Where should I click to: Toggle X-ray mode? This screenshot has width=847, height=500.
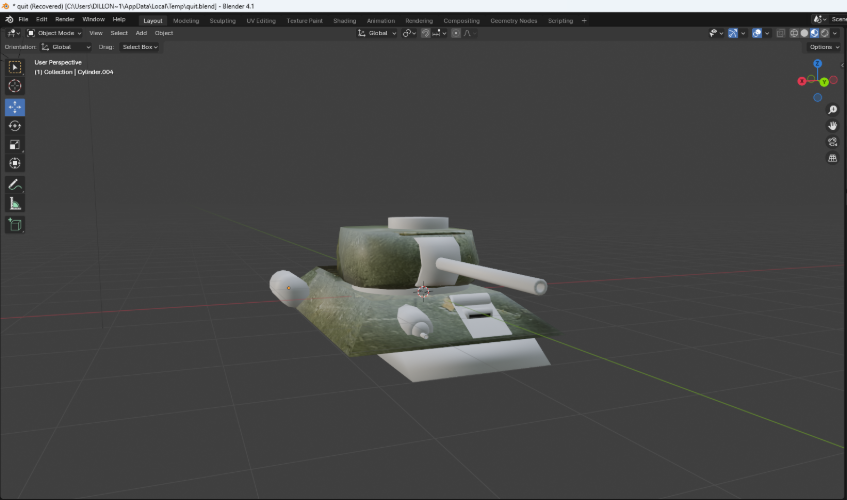[781, 33]
